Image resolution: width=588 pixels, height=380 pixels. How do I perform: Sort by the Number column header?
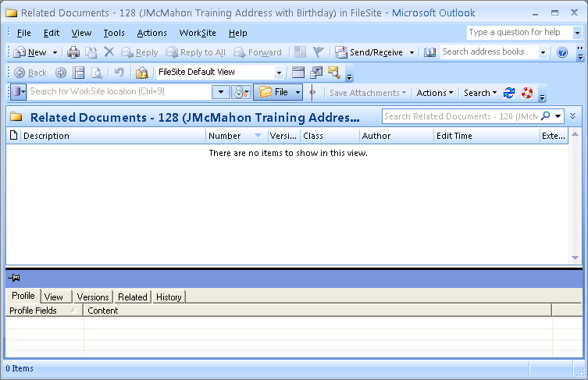236,136
